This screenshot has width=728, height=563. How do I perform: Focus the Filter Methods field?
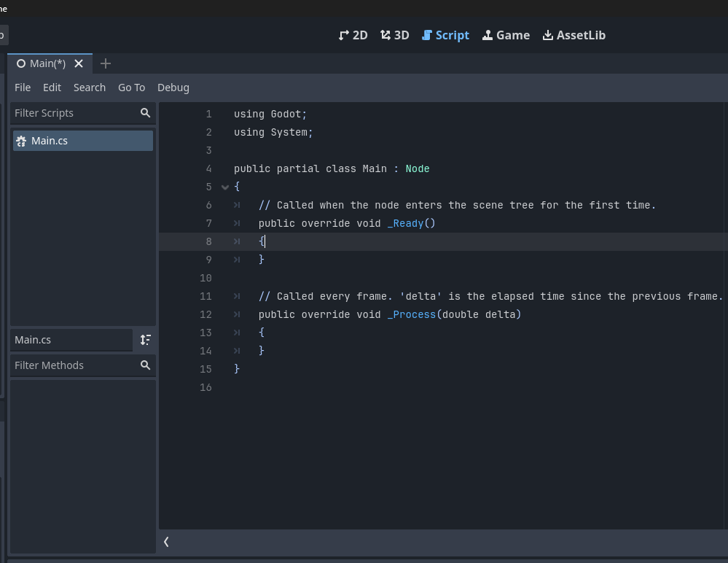[x=82, y=365]
